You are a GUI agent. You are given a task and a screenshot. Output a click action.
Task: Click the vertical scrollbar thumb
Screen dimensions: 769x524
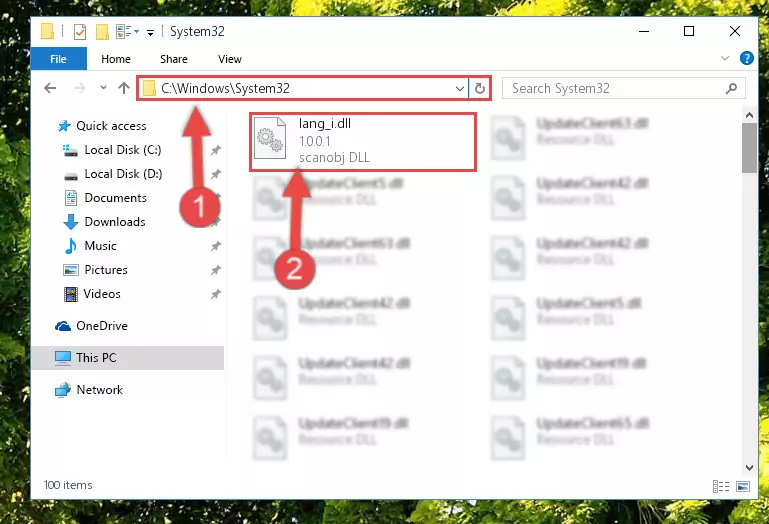(749, 148)
